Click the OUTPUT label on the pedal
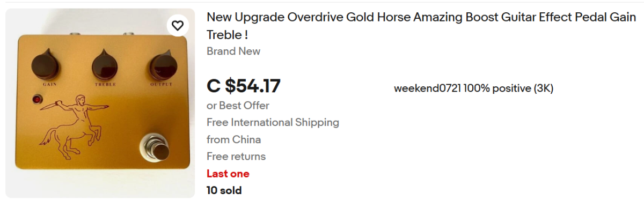The width and height of the screenshot is (644, 200). [161, 84]
